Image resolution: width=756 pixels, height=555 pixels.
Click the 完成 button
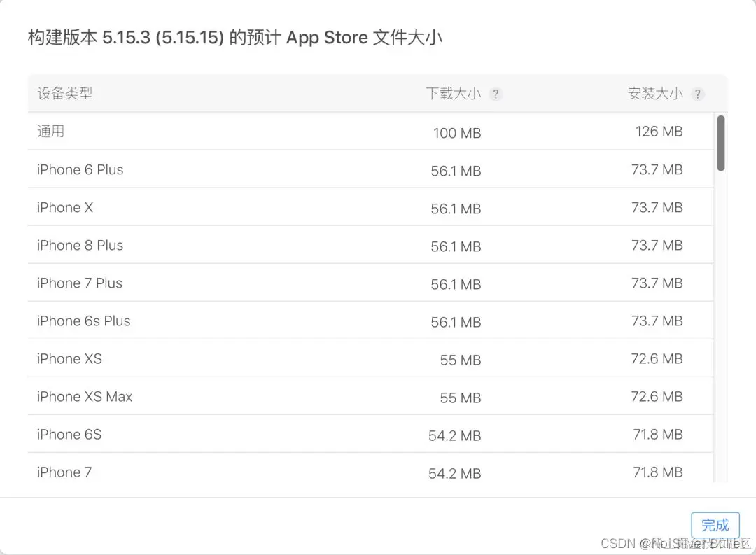pyautogui.click(x=715, y=525)
